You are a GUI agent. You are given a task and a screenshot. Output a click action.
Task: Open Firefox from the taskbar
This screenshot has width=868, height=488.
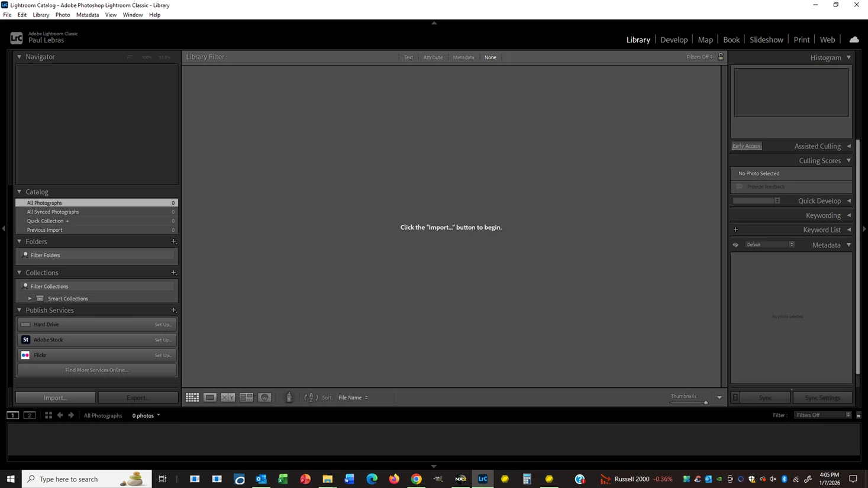[x=394, y=479]
